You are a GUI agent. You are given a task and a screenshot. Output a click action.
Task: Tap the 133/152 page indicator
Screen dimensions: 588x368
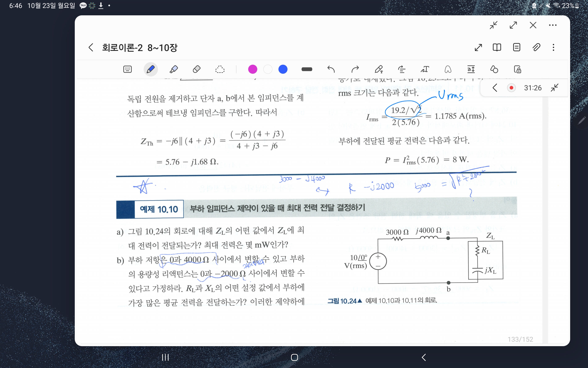520,339
